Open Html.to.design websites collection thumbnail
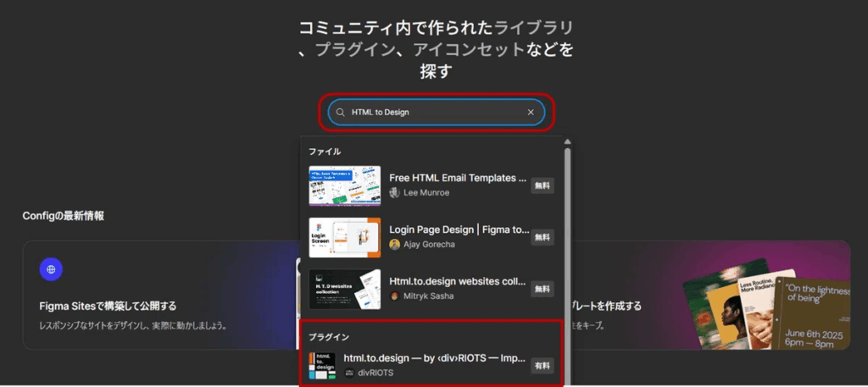Image resolution: width=868 pixels, height=387 pixels. (x=344, y=289)
